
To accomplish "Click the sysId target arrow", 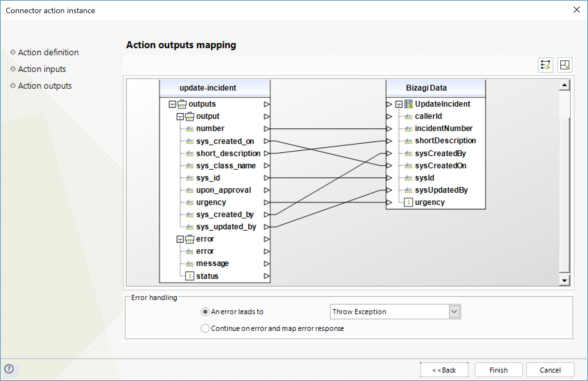I will pyautogui.click(x=389, y=178).
